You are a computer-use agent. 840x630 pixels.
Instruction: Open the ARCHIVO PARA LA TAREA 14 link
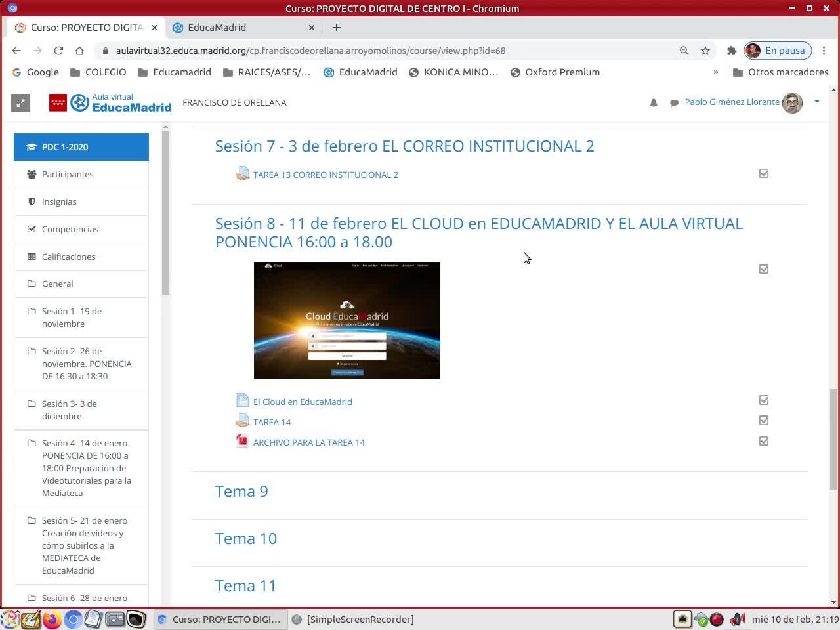click(309, 442)
